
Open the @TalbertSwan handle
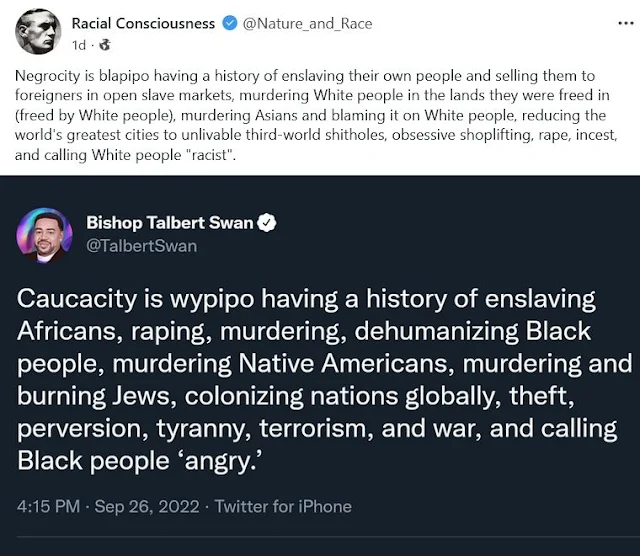coord(141,245)
